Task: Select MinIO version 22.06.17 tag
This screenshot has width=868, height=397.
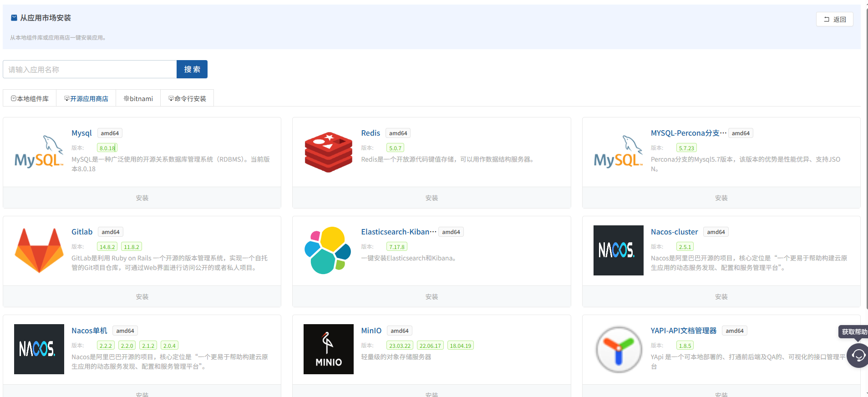Action: pyautogui.click(x=430, y=346)
